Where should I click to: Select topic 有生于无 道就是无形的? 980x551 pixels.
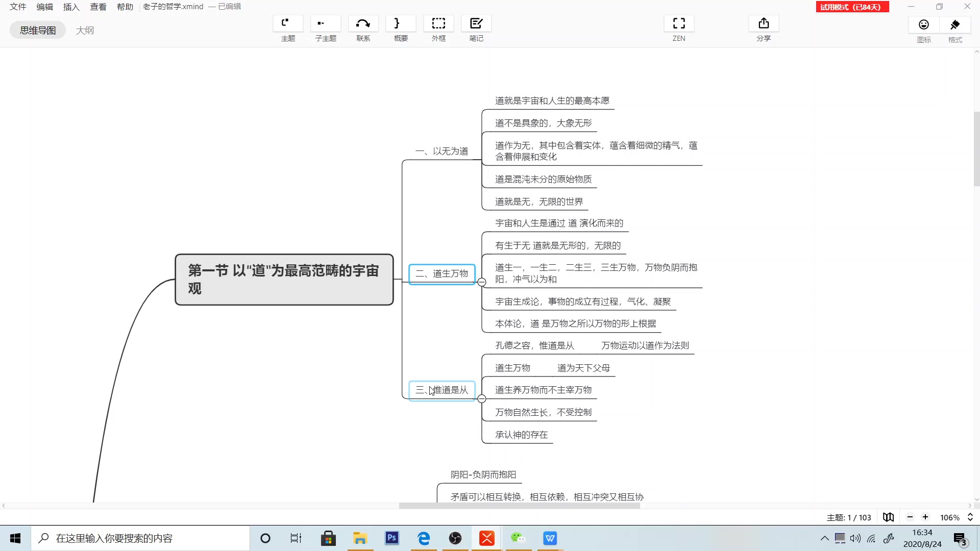click(558, 245)
